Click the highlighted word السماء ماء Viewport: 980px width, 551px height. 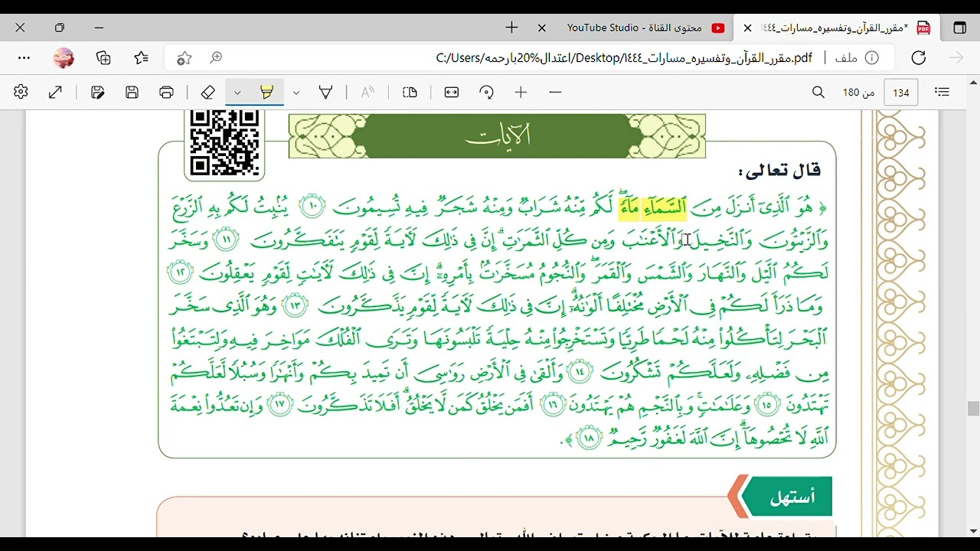tap(652, 207)
